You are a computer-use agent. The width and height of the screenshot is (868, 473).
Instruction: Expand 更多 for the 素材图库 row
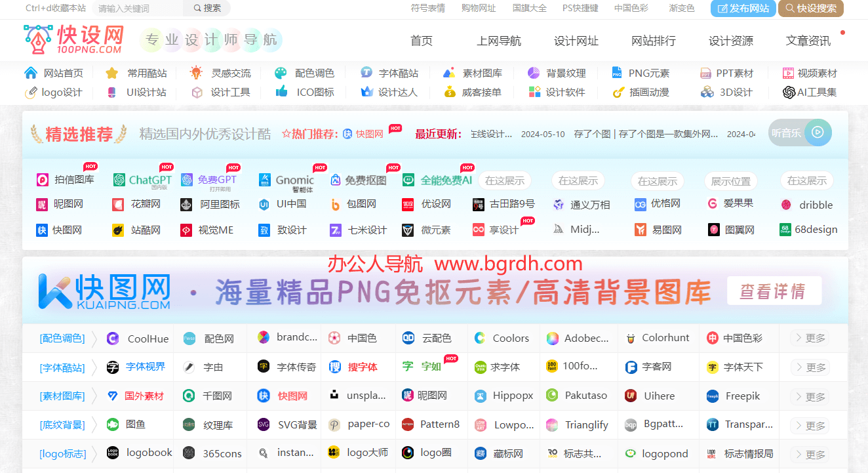pos(808,396)
